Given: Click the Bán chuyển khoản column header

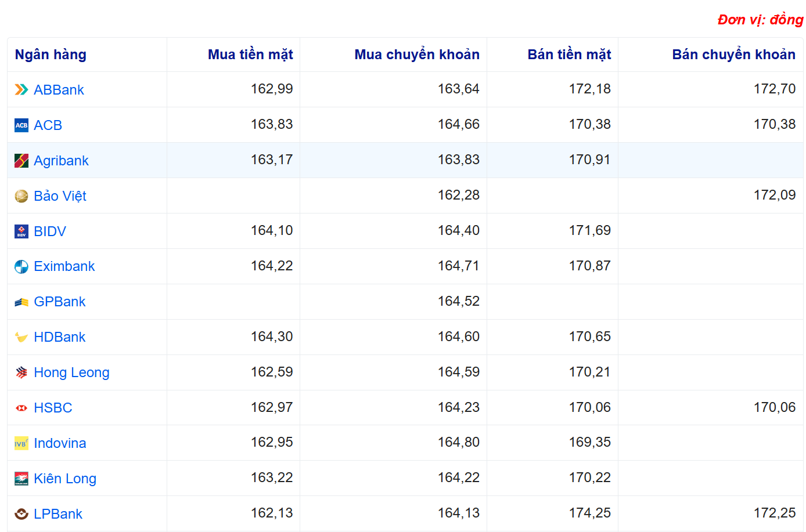Looking at the screenshot, I should (x=733, y=55).
